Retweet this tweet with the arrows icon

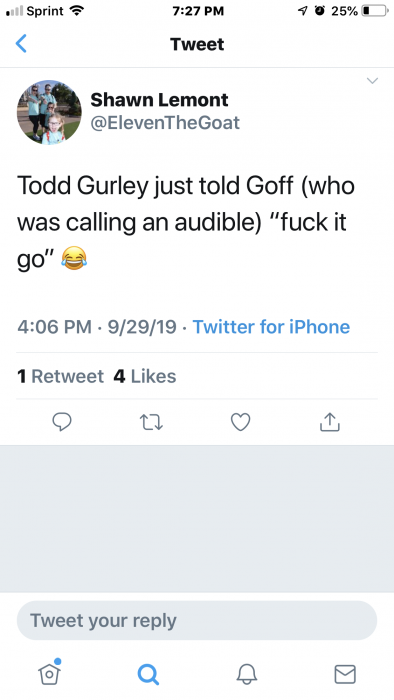(x=151, y=422)
